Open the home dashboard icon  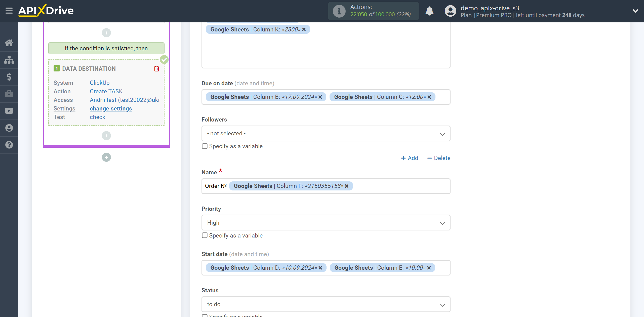[9, 43]
